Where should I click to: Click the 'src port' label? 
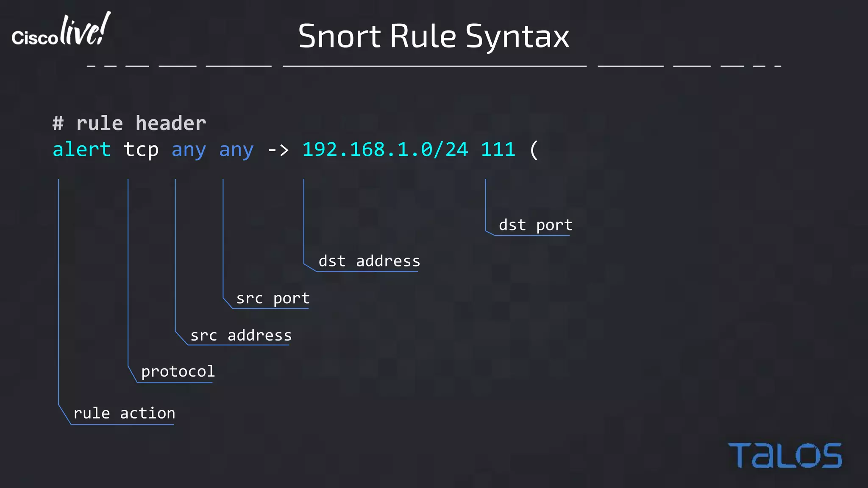pos(273,299)
